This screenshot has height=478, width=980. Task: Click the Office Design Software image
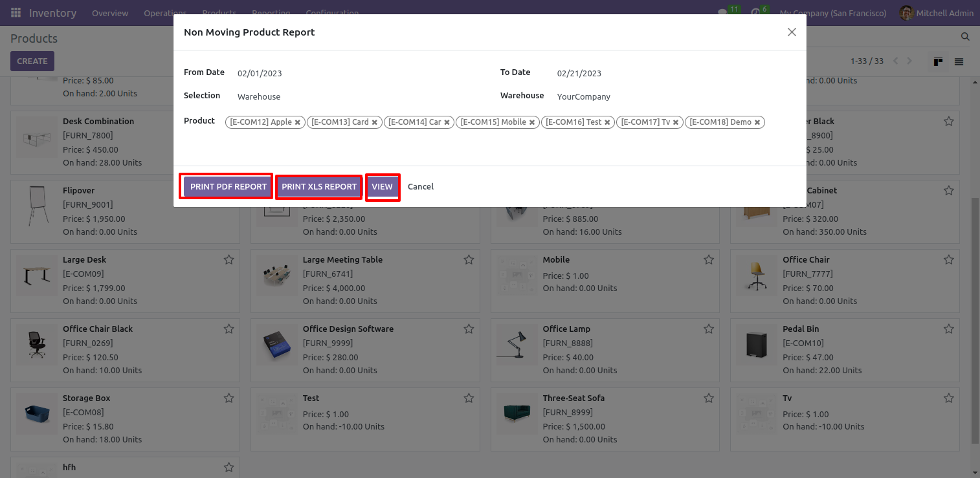tap(277, 345)
